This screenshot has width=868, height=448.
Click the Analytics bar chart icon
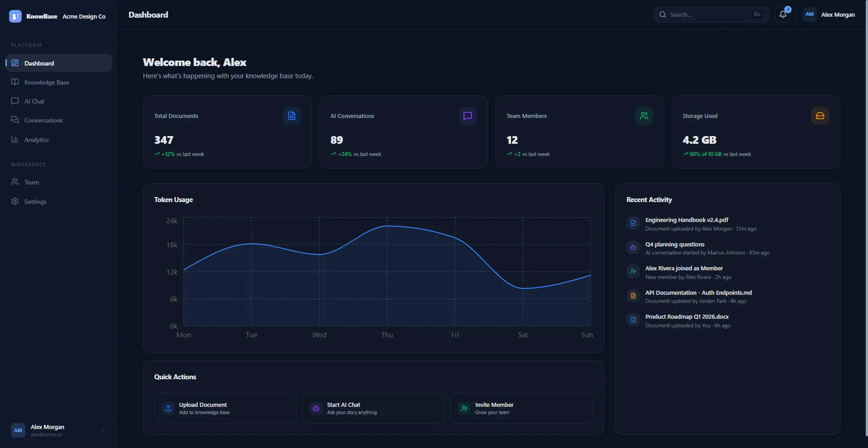15,139
